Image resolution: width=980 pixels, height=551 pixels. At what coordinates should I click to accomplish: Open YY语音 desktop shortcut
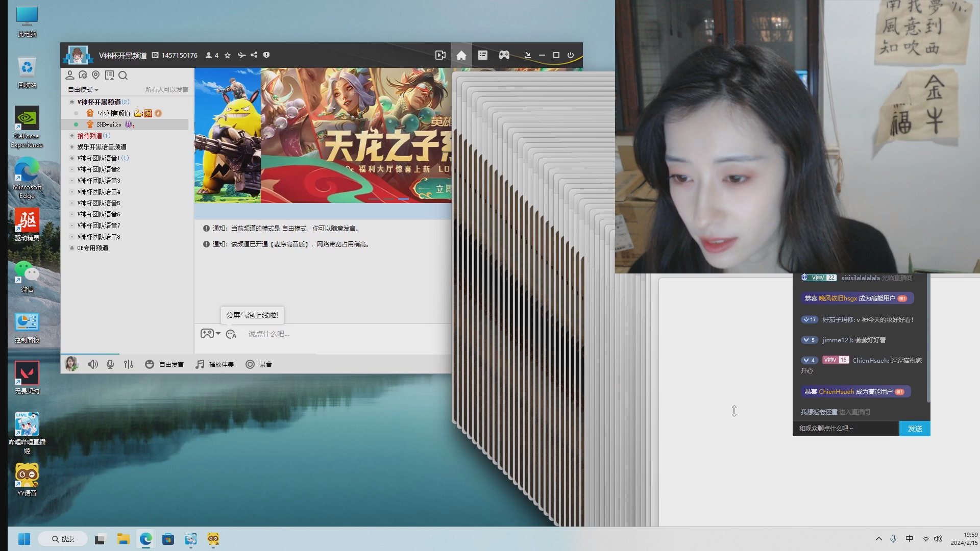[27, 480]
